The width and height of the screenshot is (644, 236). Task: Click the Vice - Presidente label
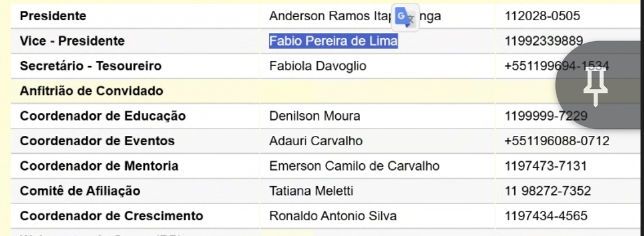(72, 41)
